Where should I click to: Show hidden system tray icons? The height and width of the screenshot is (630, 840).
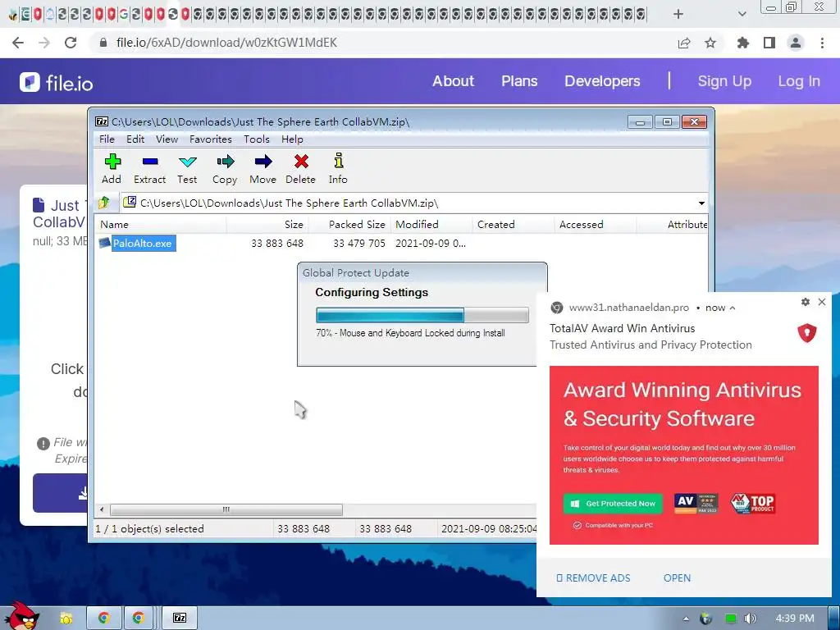click(x=686, y=619)
